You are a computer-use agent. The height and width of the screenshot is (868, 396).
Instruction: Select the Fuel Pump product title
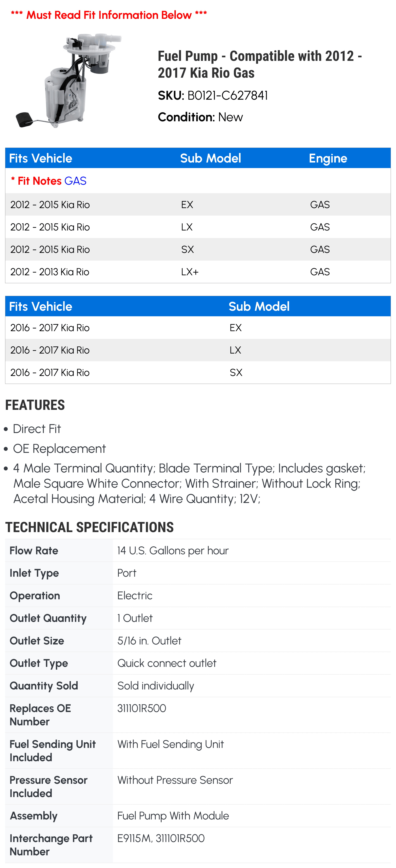coord(260,64)
